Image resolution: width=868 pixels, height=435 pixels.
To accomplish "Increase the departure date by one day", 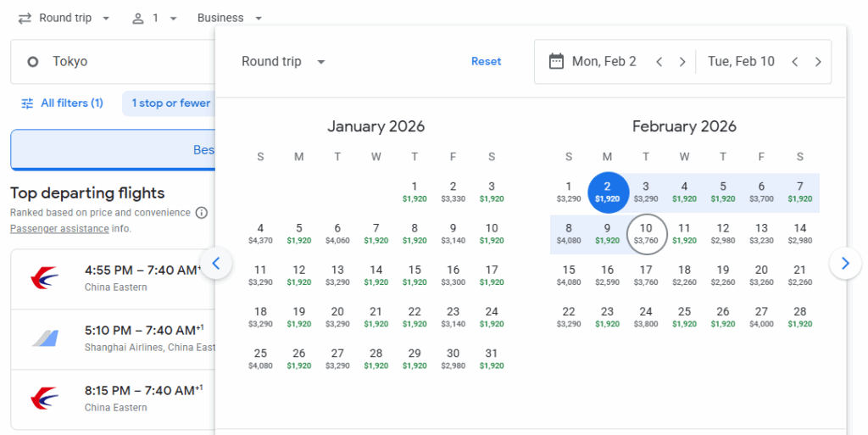I will click(682, 62).
